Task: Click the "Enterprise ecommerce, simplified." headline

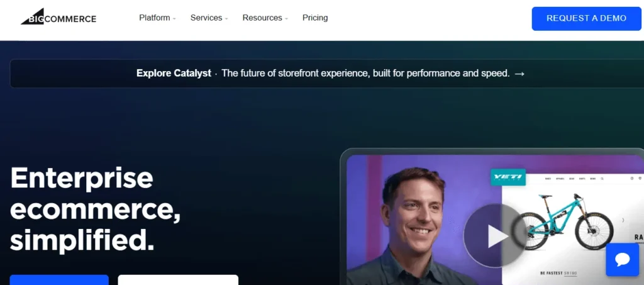Action: (96, 208)
